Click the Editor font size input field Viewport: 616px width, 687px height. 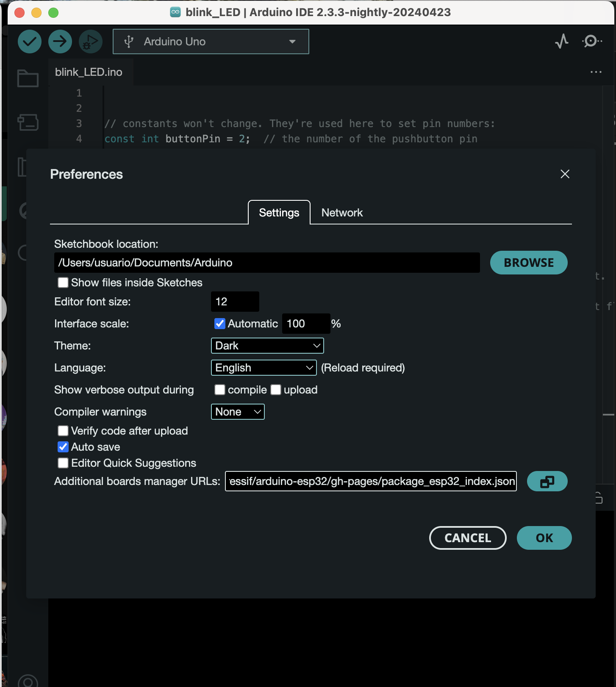tap(235, 302)
